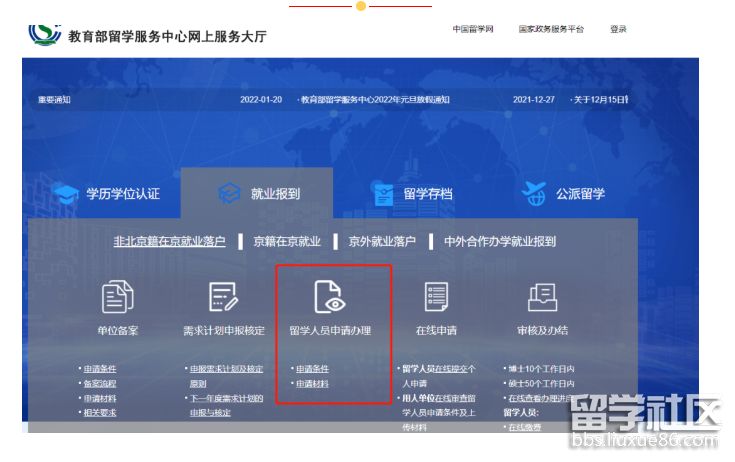Select 京籍在京就业 sub-tab

287,241
